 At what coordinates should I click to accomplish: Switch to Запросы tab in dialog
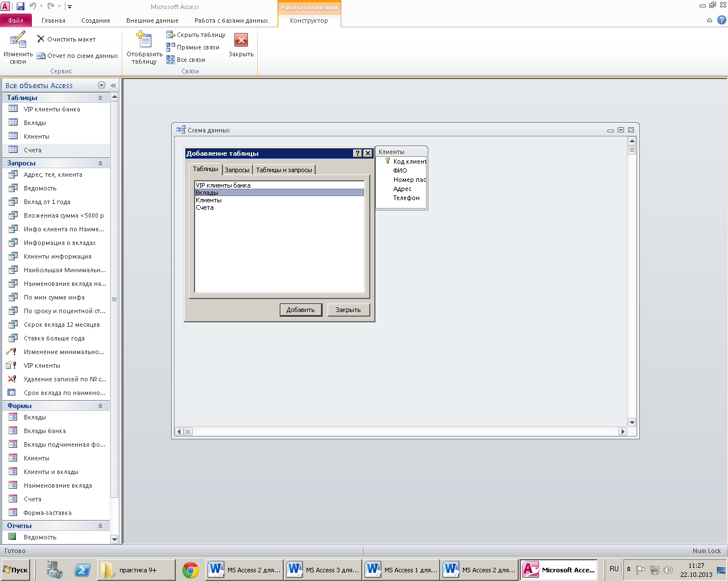point(237,170)
